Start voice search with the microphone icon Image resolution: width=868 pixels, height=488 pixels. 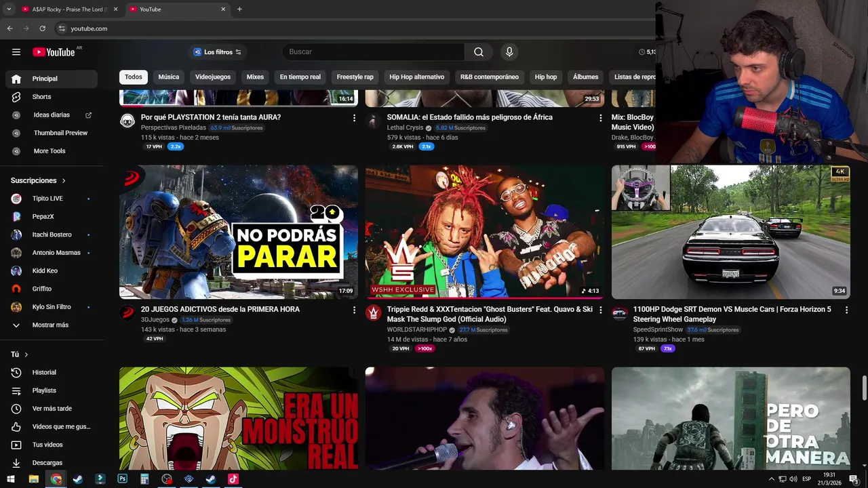(x=509, y=52)
